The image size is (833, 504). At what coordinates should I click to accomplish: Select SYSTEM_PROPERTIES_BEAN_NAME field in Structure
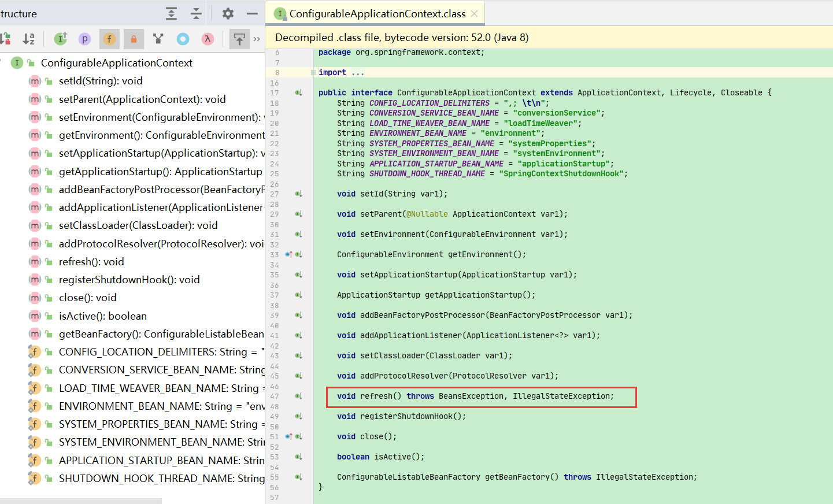(161, 424)
